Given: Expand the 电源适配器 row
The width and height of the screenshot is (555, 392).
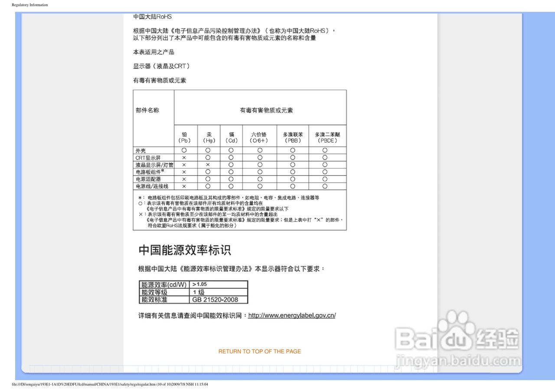Looking at the screenshot, I should [x=150, y=179].
